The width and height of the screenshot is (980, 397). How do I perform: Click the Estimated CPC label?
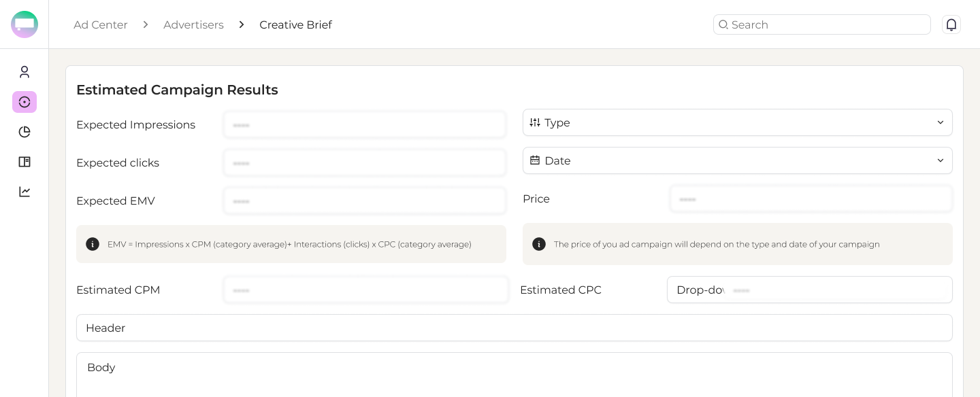point(561,290)
